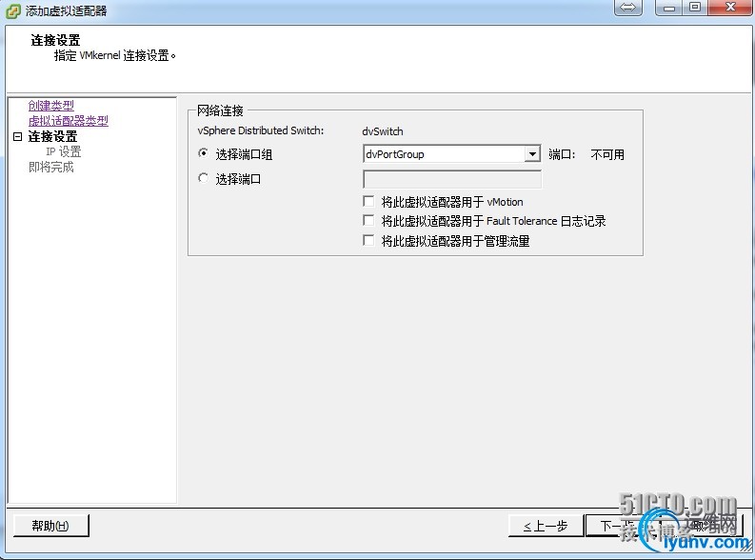Click the 不可用 port status text
This screenshot has height=560, width=755.
click(x=607, y=154)
